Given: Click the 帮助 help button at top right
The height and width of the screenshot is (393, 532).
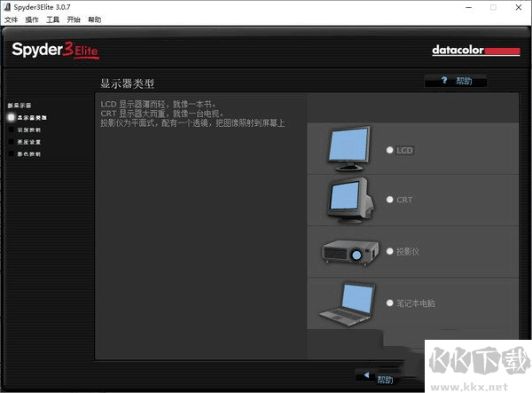Looking at the screenshot, I should 456,81.
